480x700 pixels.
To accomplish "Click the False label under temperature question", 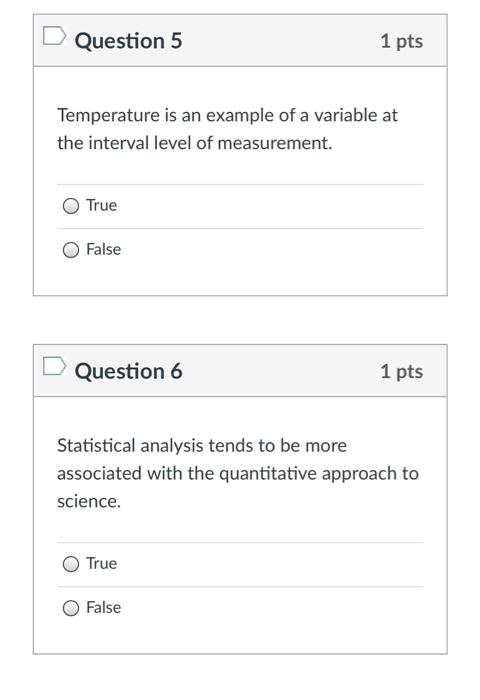I will coord(103,249).
